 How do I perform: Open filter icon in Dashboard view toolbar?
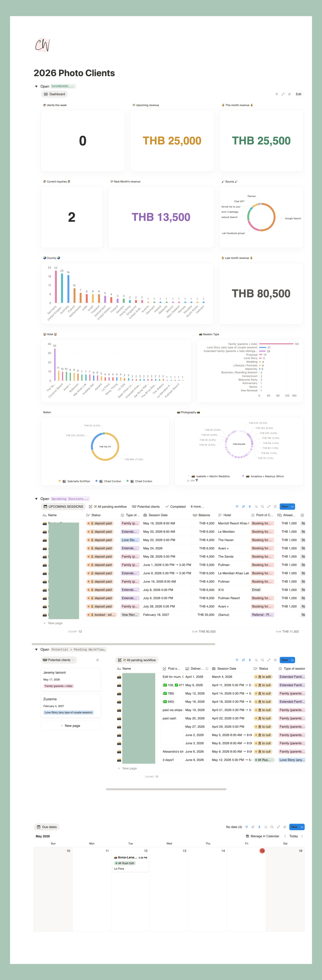click(x=276, y=94)
